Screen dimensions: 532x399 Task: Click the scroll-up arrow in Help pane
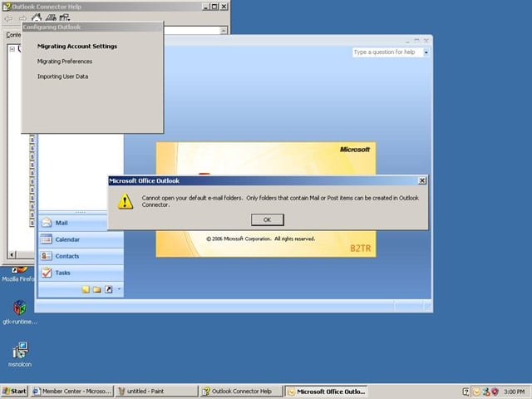(224, 31)
